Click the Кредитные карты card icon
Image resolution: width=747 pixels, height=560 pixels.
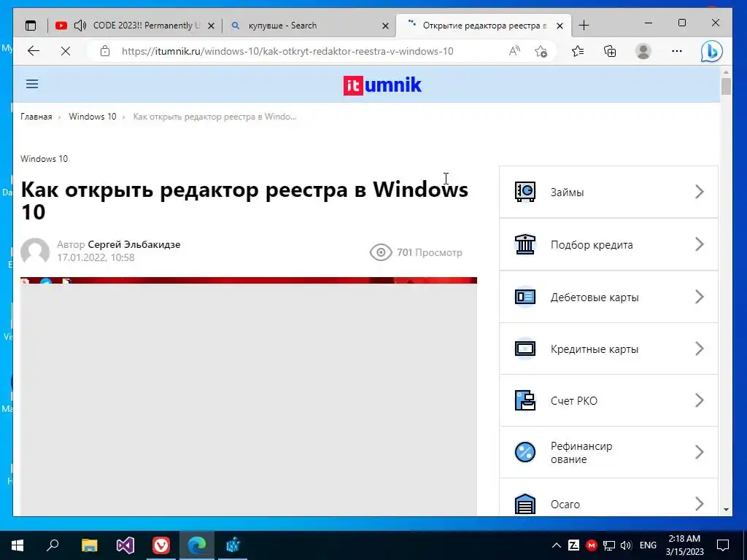[x=525, y=349]
